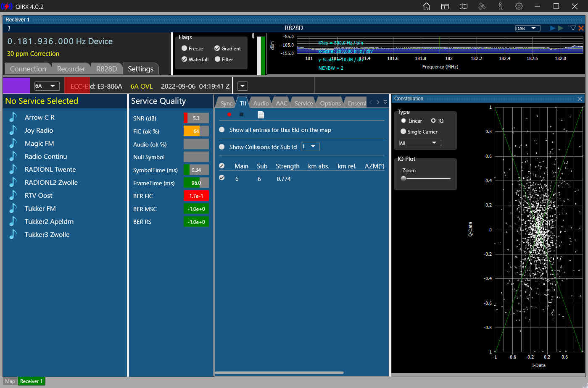Open the settings gear icon
This screenshot has width=588, height=388.
coord(519,6)
